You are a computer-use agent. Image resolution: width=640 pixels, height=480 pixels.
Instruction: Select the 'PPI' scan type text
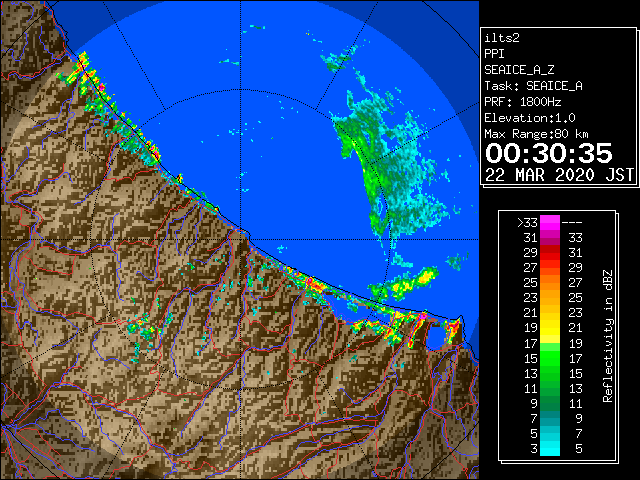(x=494, y=54)
